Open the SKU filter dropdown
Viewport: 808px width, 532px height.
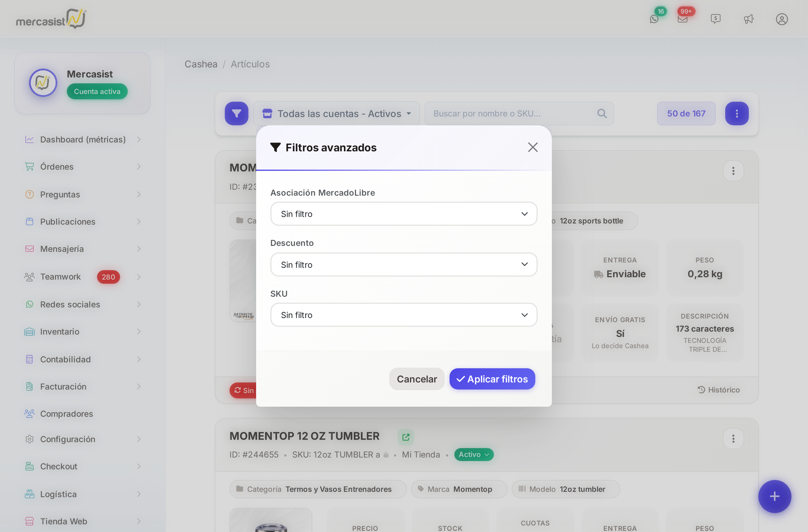click(x=404, y=315)
